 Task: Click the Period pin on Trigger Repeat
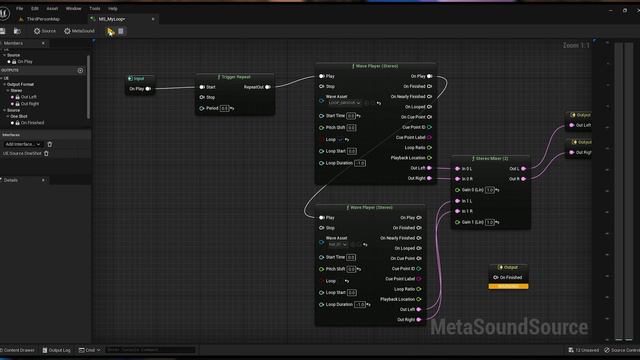point(202,108)
